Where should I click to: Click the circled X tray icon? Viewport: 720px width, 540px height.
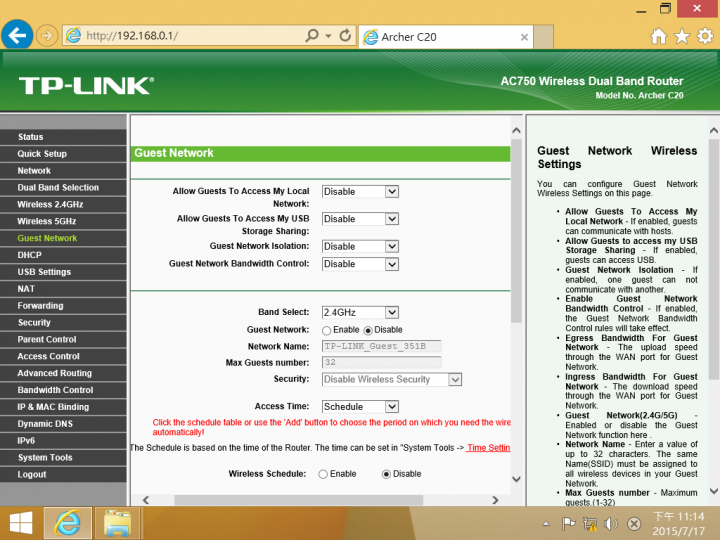[x=634, y=523]
